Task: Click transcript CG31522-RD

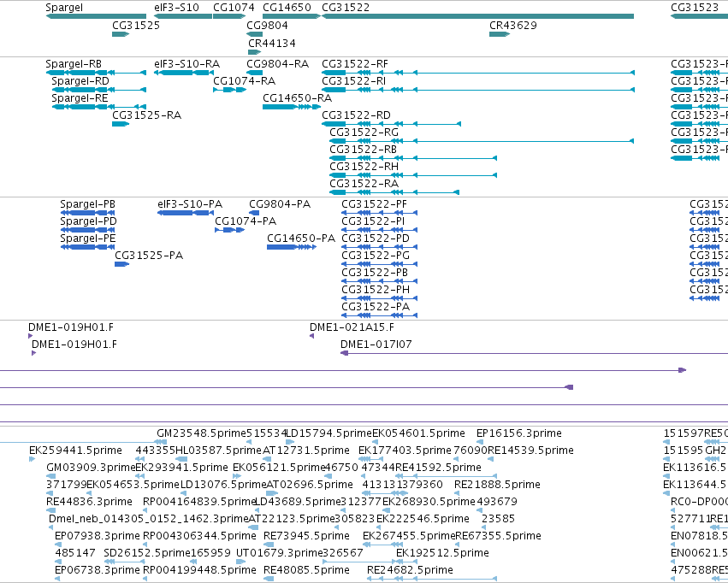Action: coord(392,124)
